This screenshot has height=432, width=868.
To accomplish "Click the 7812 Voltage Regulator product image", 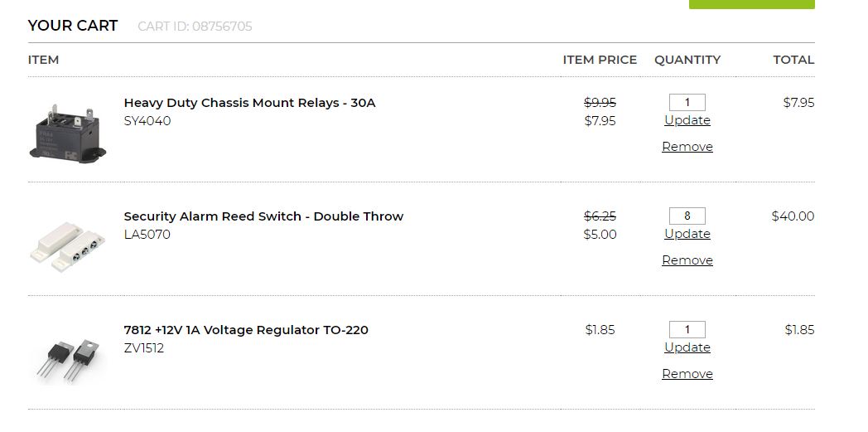I will click(69, 357).
